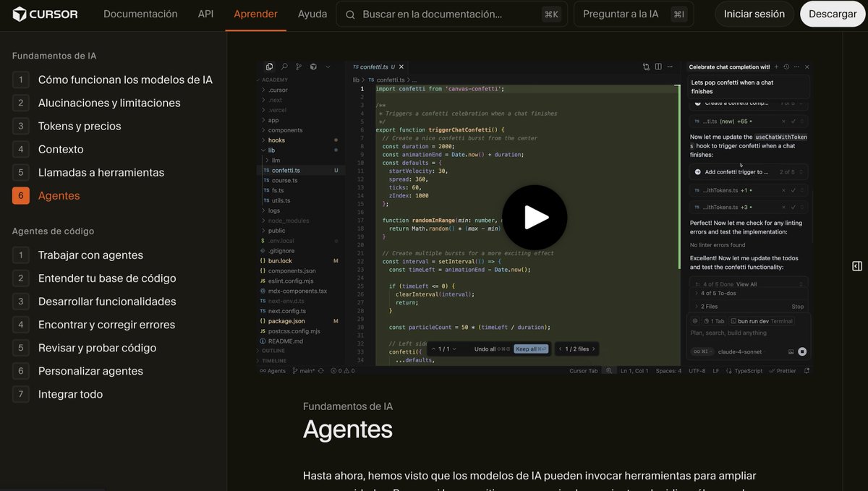
Task: Open lesson Tokens y precios
Action: (x=67, y=126)
